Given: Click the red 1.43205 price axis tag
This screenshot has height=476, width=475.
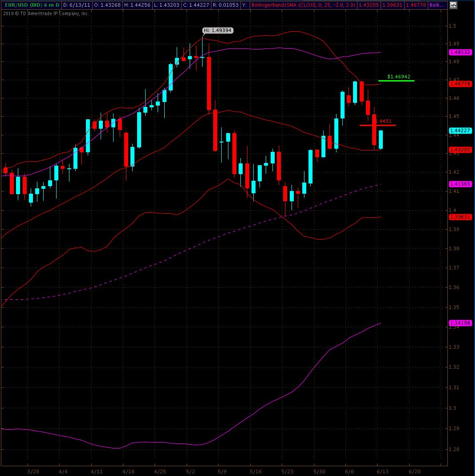Looking at the screenshot, I should [x=460, y=150].
